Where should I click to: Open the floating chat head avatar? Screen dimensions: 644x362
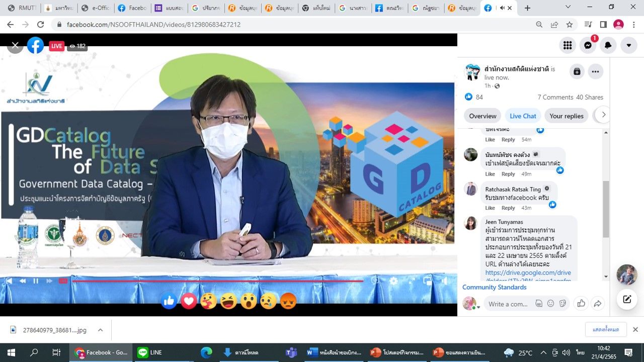[x=627, y=275]
